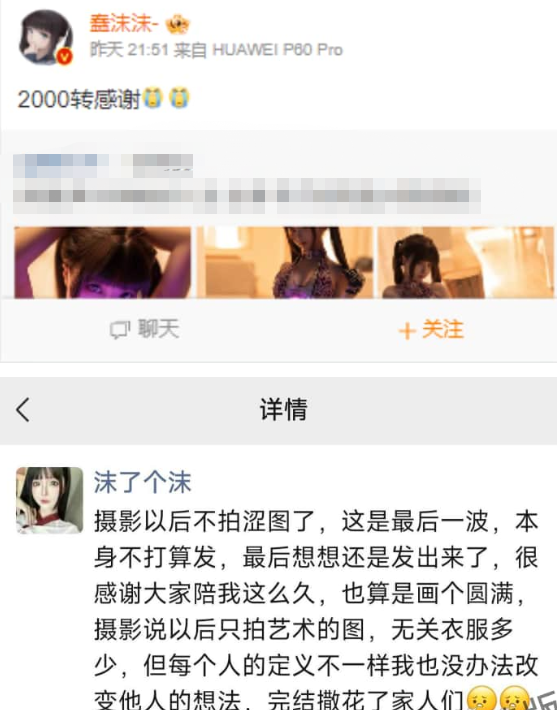Tap the 聊天 chat button label
557x710 pixels.
pyautogui.click(x=158, y=329)
